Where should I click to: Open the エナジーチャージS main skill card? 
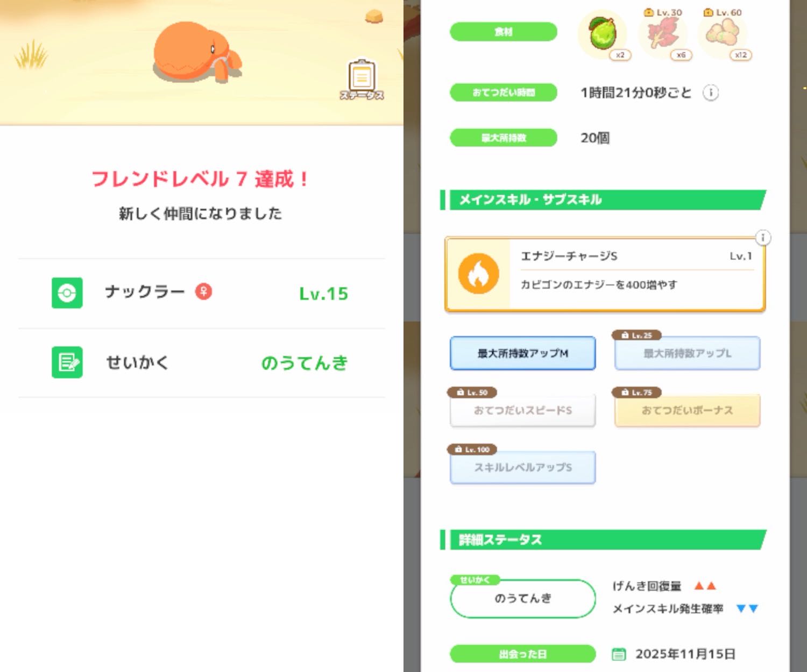point(605,274)
